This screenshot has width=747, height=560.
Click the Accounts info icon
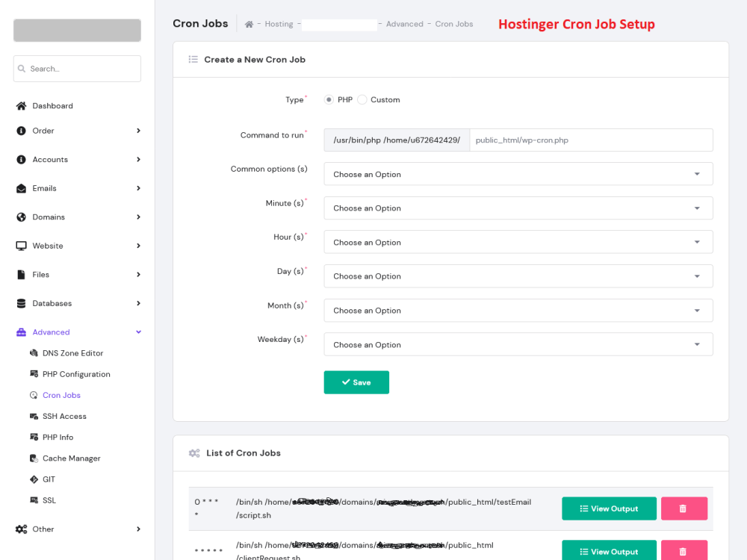[x=21, y=160]
